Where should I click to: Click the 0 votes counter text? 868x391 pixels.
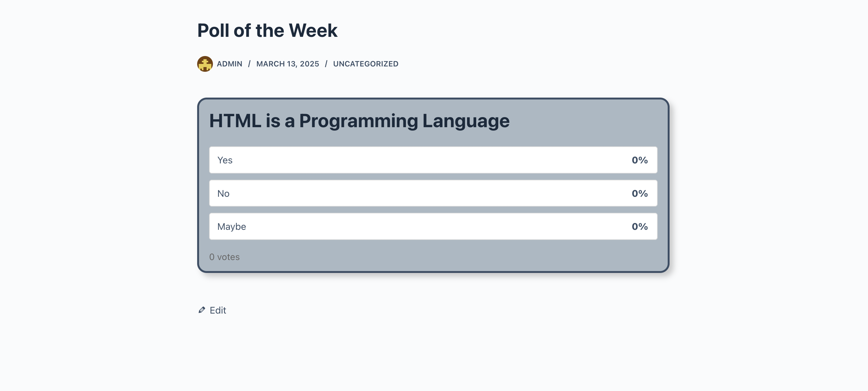225,257
